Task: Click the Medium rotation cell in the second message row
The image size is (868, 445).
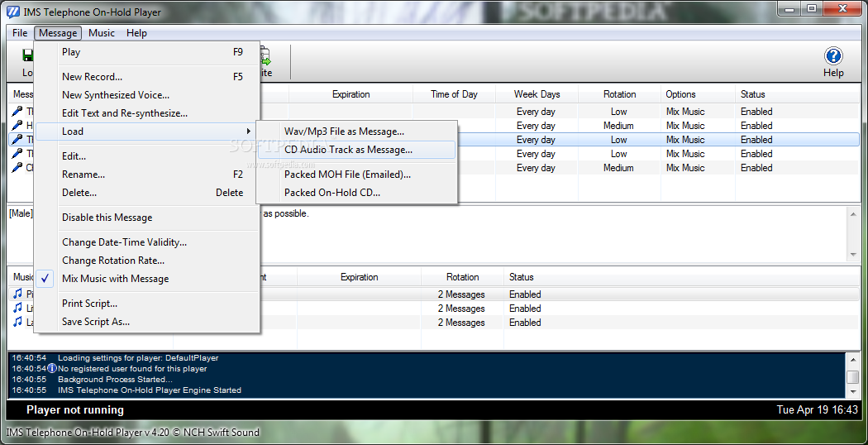Action: tap(618, 126)
